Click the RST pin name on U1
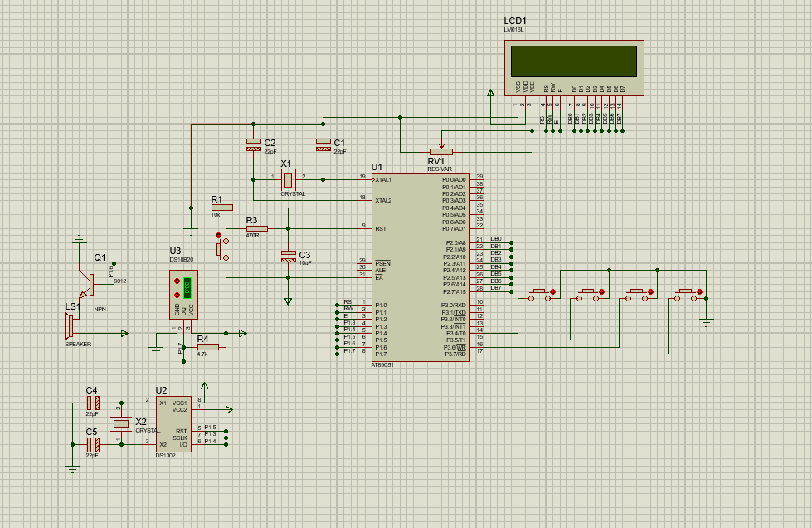 [x=381, y=228]
